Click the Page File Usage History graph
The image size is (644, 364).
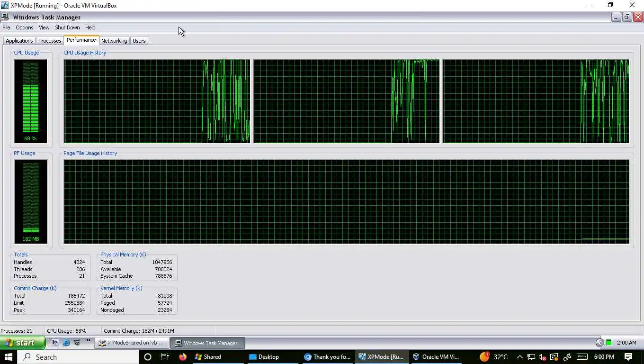tap(347, 201)
